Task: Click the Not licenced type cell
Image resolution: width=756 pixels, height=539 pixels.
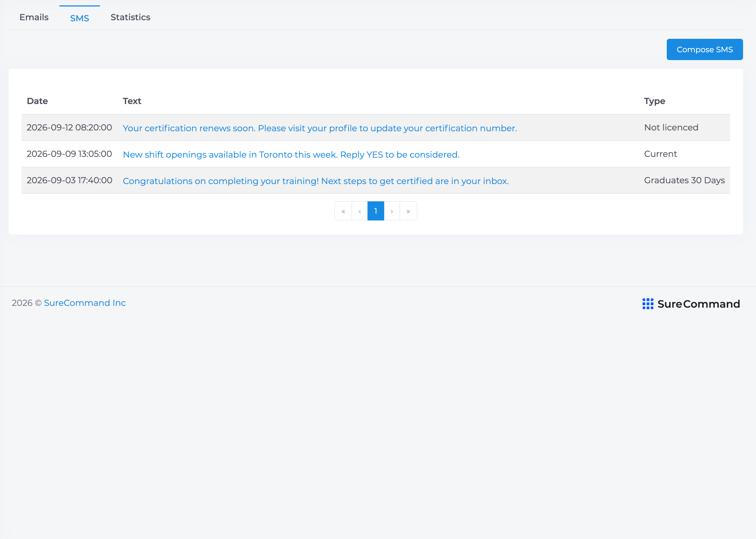Action: 671,127
